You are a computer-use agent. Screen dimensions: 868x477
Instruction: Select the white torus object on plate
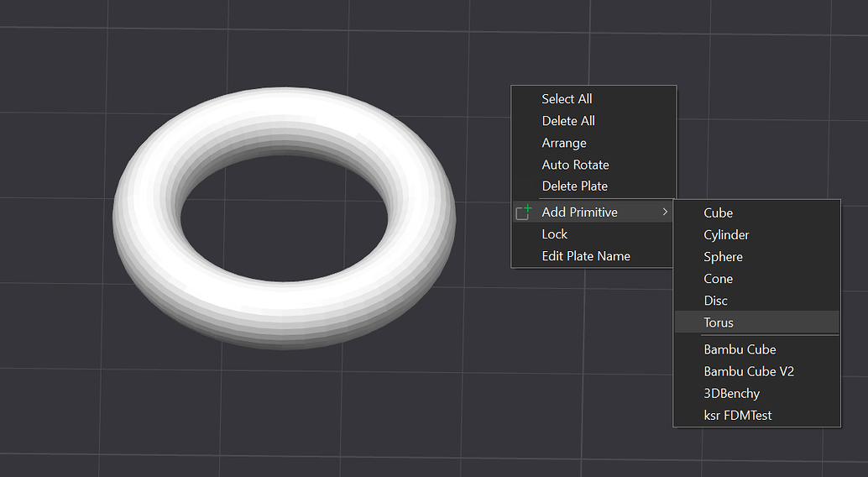[284, 317]
